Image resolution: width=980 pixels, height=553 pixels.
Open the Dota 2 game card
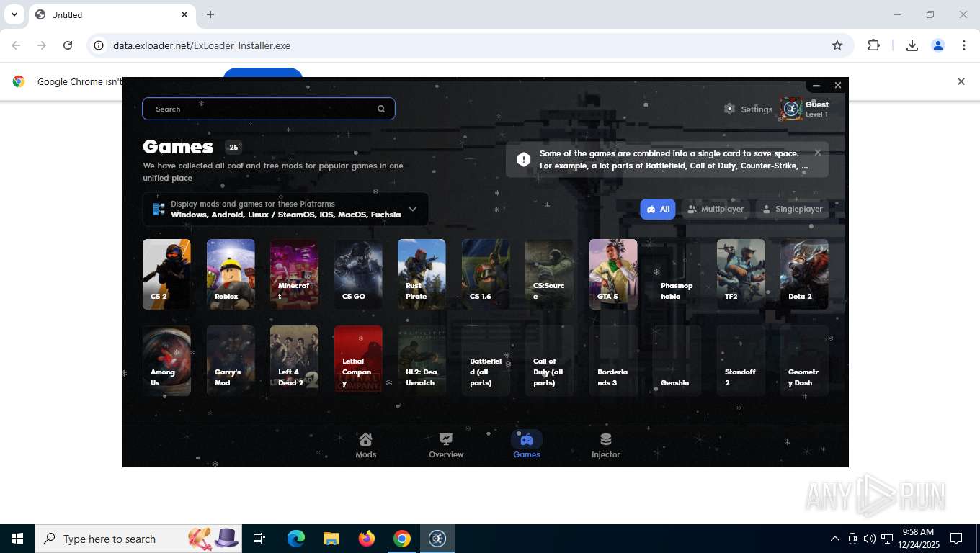click(804, 274)
